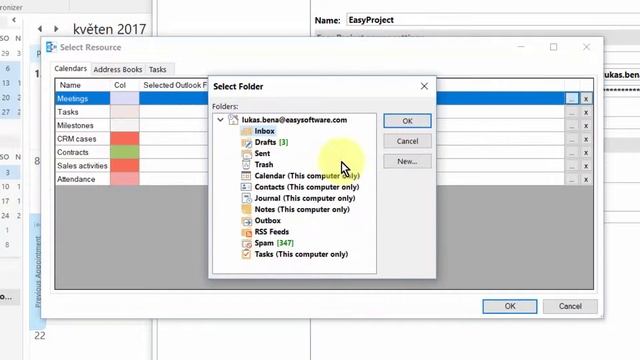Image resolution: width=640 pixels, height=360 pixels.
Task: Clear the Attendance row with x button
Action: [x=586, y=180]
